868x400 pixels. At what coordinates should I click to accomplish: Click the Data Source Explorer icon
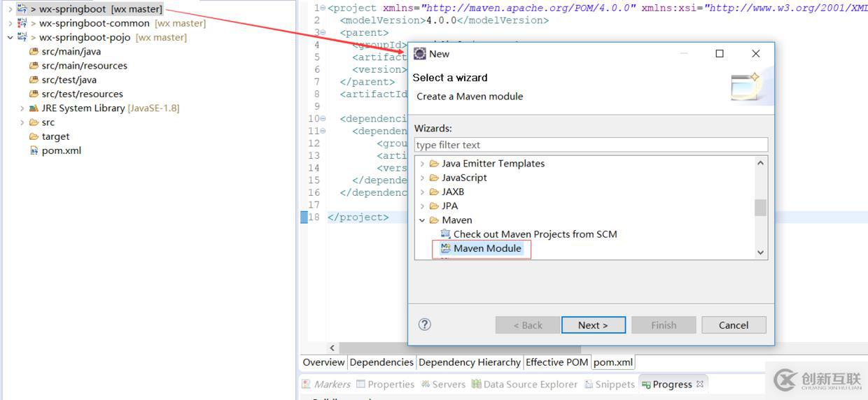[x=476, y=384]
